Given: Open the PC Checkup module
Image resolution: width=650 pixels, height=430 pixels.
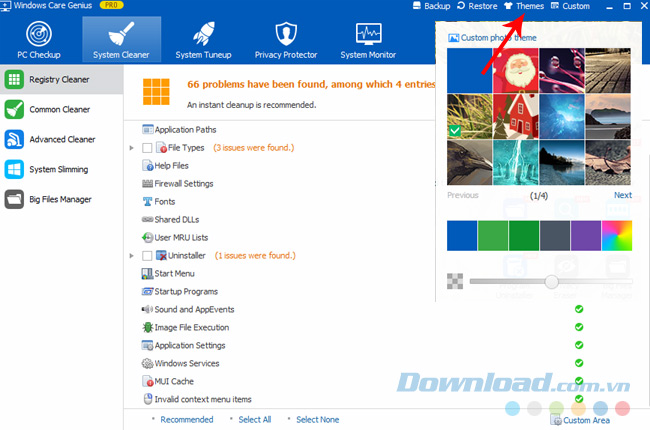Looking at the screenshot, I should [x=39, y=40].
